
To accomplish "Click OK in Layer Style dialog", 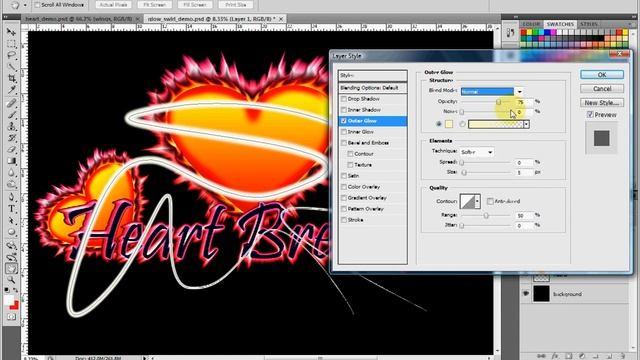I will (602, 75).
